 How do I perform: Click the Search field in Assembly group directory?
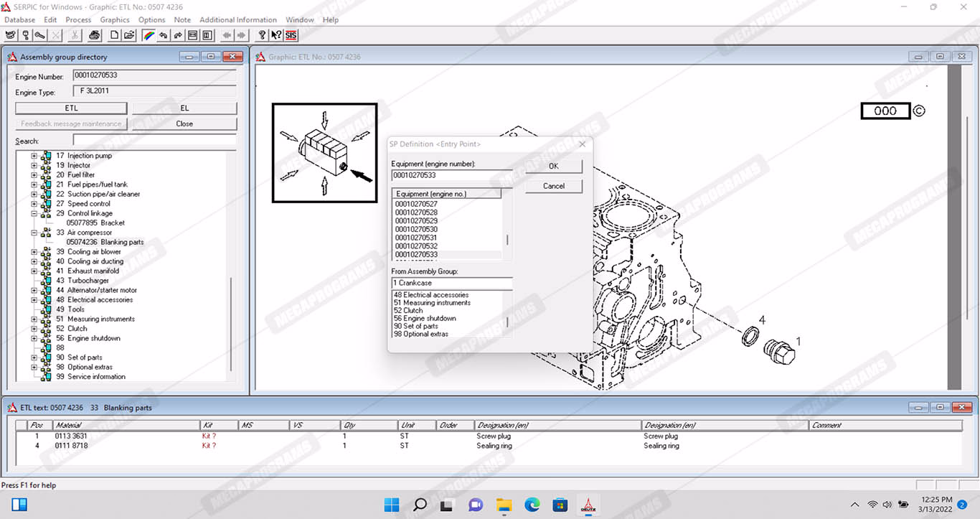click(x=154, y=141)
